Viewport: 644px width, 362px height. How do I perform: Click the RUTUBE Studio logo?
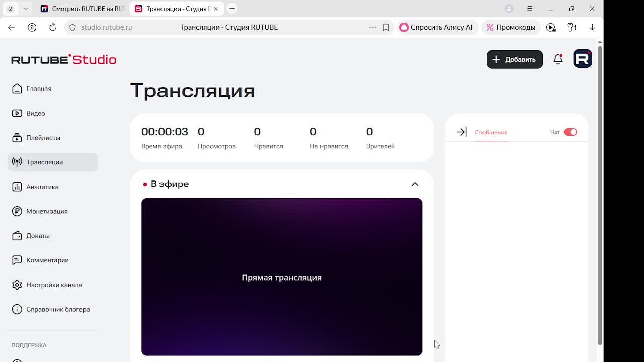coord(63,59)
